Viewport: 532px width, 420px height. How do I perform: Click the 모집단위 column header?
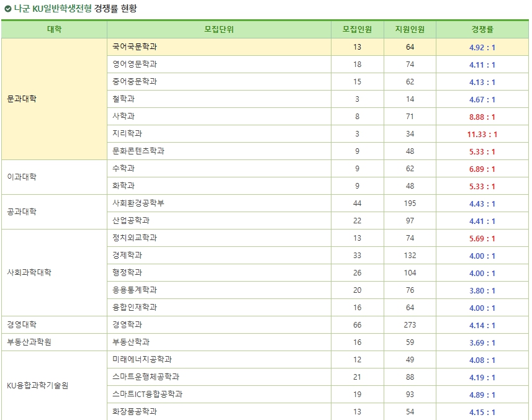pyautogui.click(x=219, y=30)
